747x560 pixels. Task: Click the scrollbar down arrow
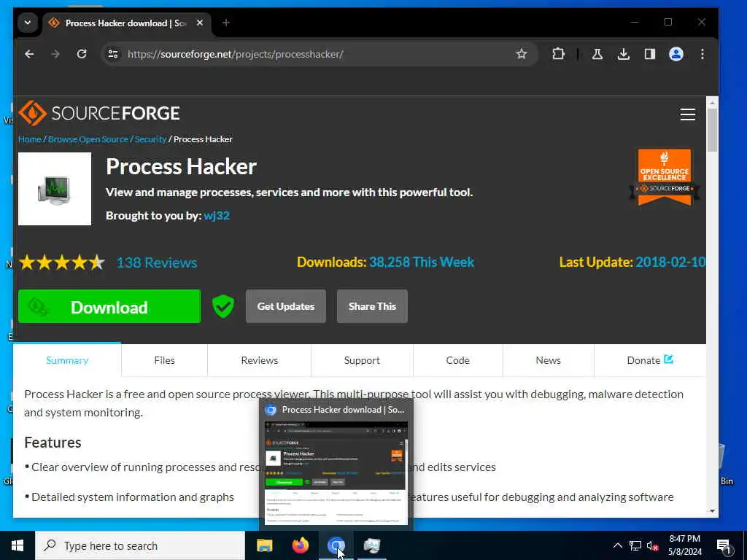[x=712, y=511]
